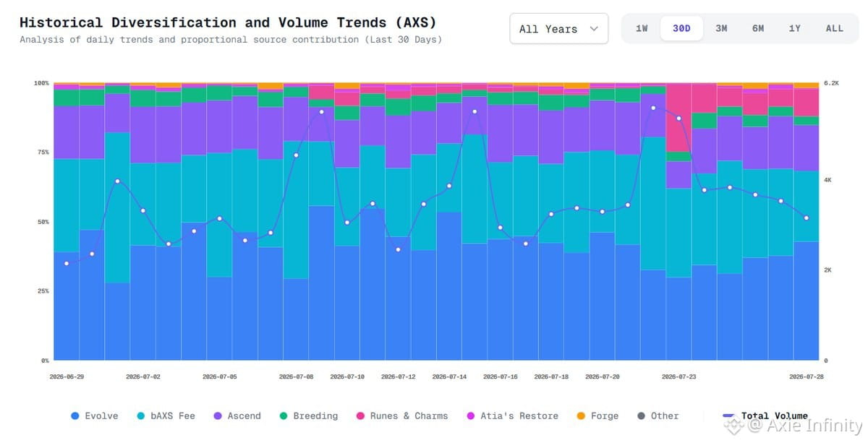Screen dimensions: 868x443
Task: Select the 30D time range tab
Action: pyautogui.click(x=681, y=28)
